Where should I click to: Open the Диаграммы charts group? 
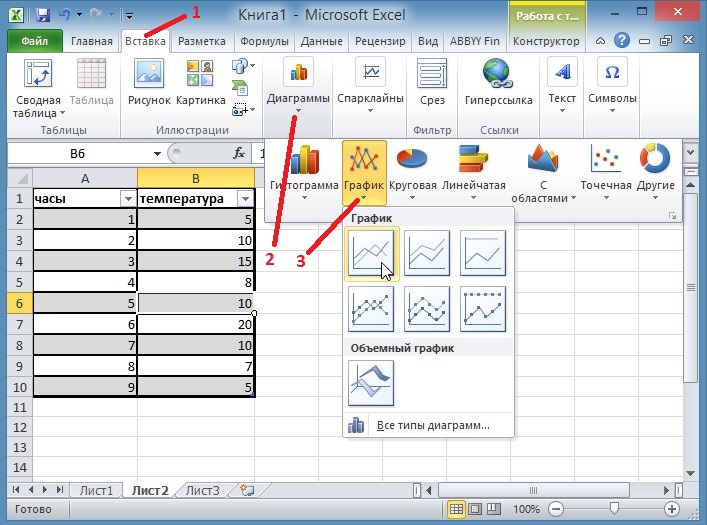[298, 86]
